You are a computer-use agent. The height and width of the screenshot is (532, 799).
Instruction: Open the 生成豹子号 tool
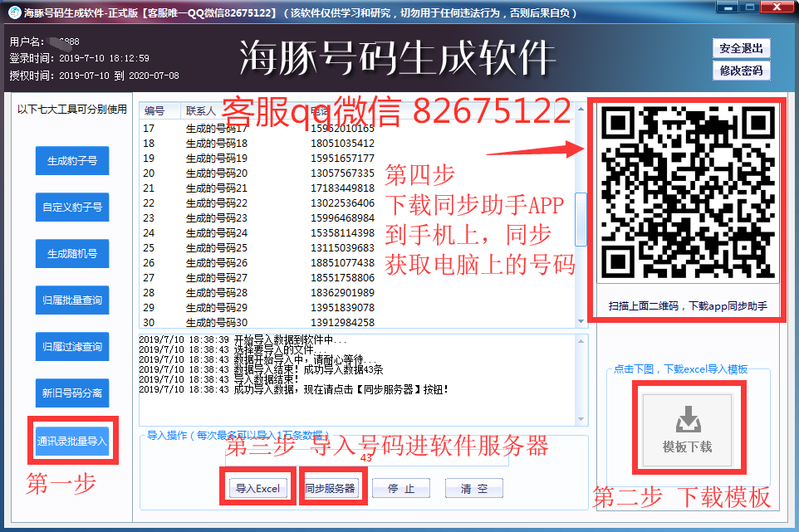[72, 161]
